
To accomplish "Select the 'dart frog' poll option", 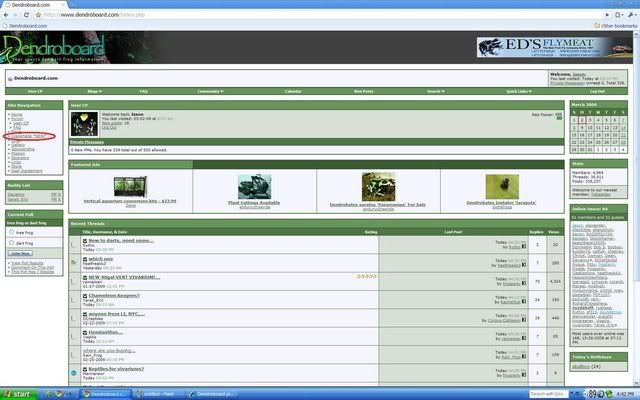I will point(12,243).
